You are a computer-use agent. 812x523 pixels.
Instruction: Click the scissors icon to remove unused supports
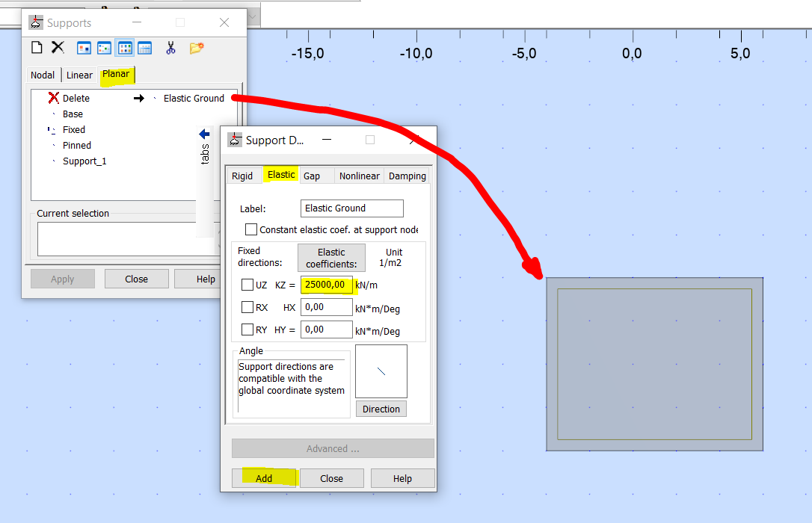[x=170, y=47]
